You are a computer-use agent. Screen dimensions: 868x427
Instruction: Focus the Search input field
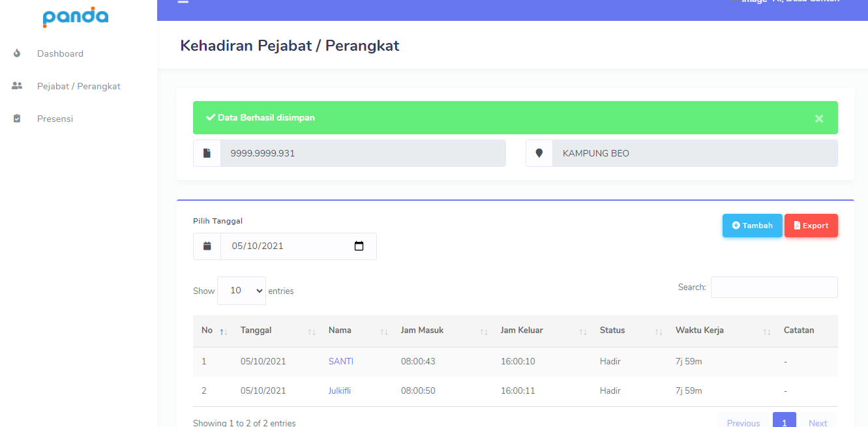(x=774, y=287)
